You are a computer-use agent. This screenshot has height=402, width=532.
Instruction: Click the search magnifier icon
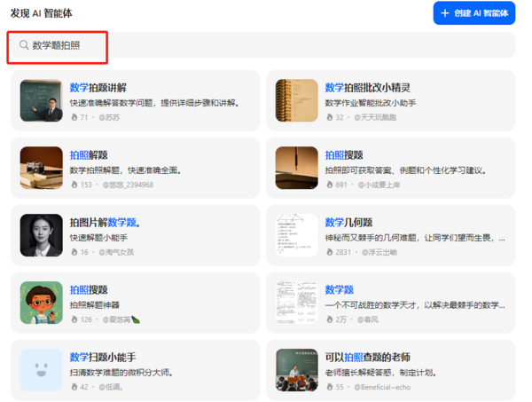pyautogui.click(x=24, y=45)
